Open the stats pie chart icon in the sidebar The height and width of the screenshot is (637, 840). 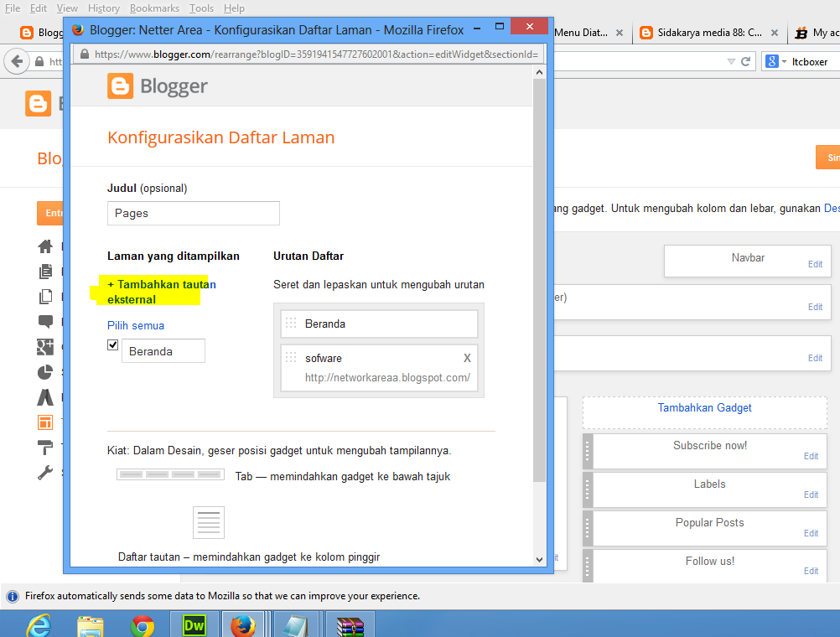[45, 372]
